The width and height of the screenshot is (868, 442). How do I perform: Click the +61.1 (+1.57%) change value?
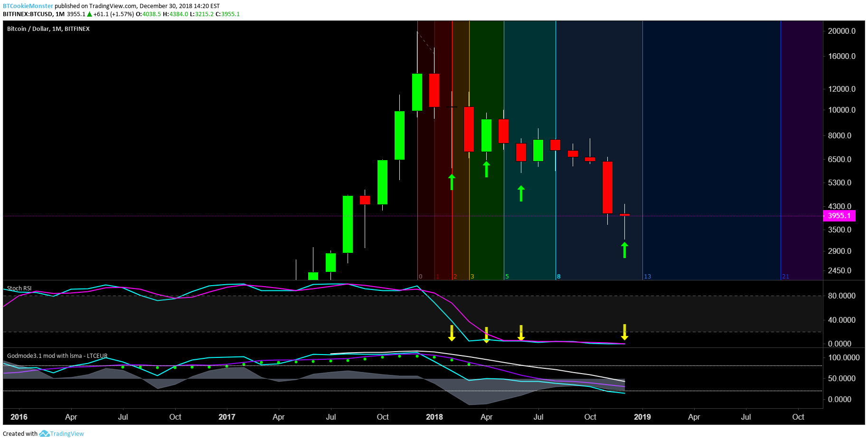[113, 14]
